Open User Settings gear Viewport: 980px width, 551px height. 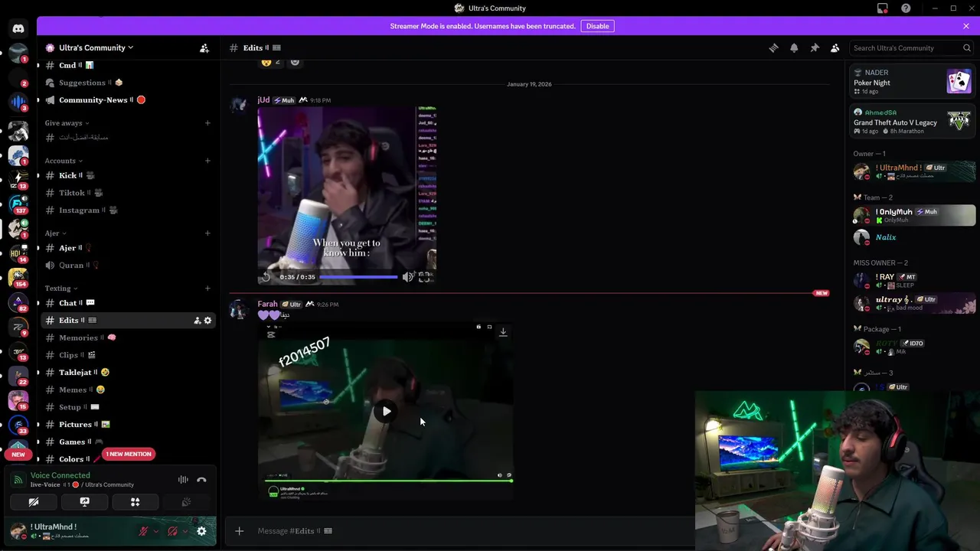[201, 531]
